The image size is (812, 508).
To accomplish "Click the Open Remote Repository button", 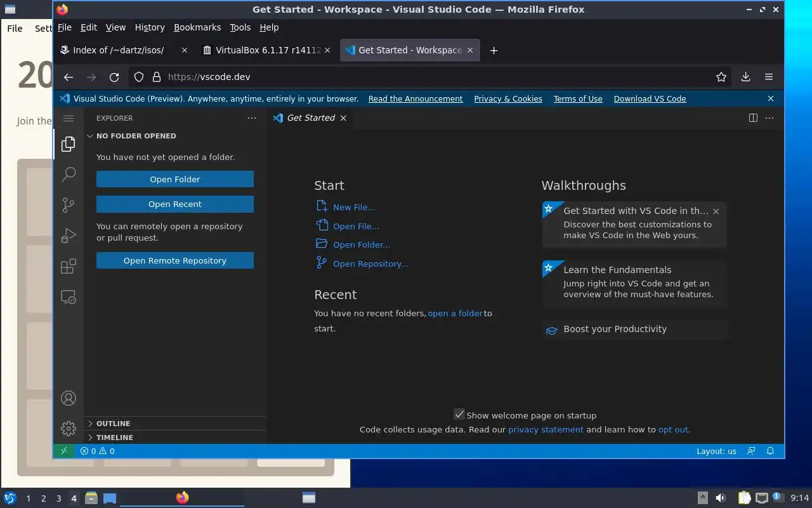I will [175, 260].
